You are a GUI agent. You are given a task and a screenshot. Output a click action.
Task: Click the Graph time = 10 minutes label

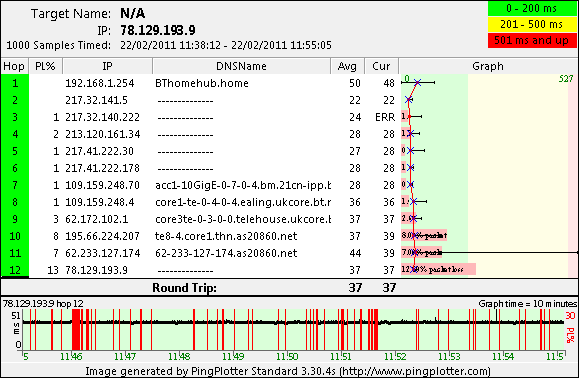pyautogui.click(x=528, y=304)
